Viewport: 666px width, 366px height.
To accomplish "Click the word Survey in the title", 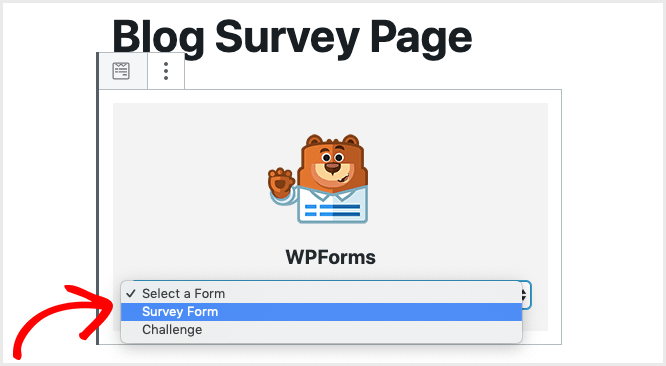I will pos(288,37).
